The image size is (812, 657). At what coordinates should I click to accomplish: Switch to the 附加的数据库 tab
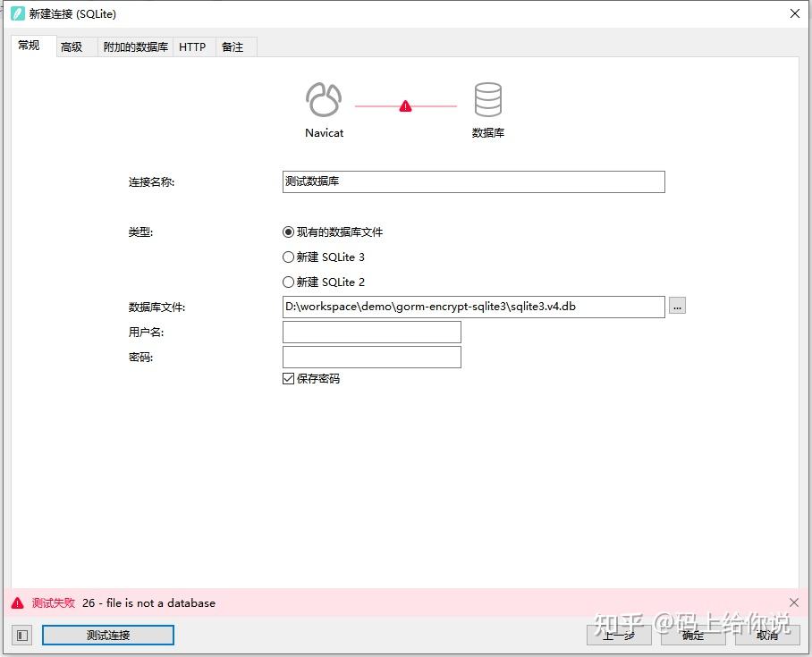coord(135,46)
